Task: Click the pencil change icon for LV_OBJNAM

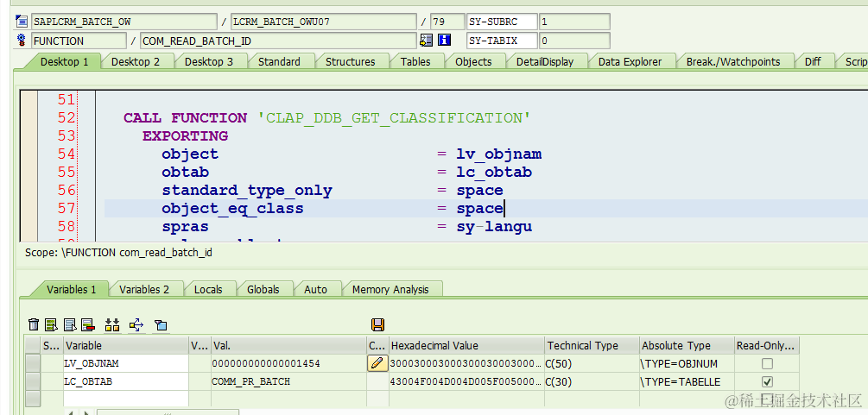Action: tap(377, 363)
